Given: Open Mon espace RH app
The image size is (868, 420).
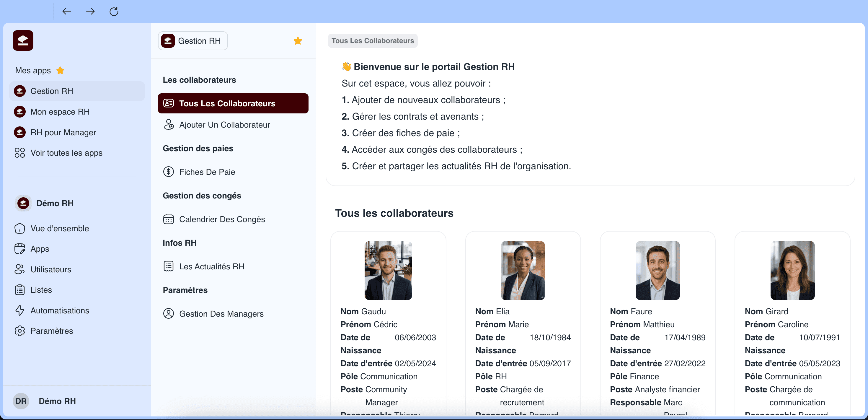Looking at the screenshot, I should (x=77, y=112).
